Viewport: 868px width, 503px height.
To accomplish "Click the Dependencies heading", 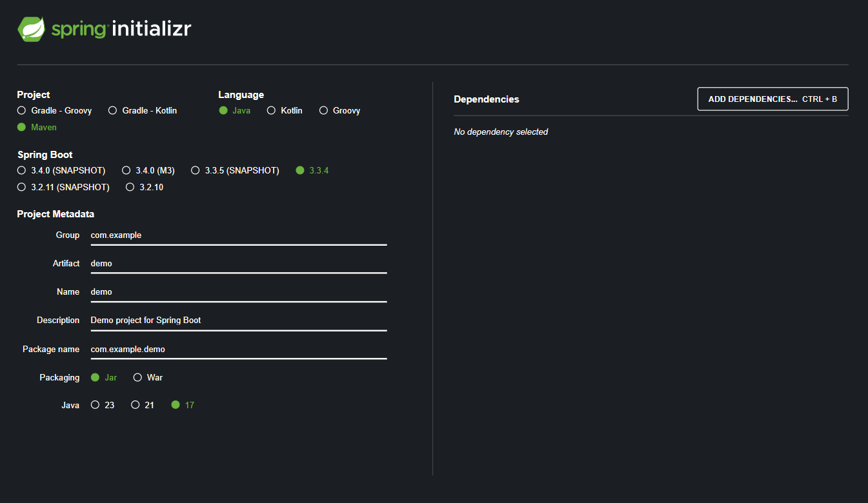I will [x=487, y=99].
